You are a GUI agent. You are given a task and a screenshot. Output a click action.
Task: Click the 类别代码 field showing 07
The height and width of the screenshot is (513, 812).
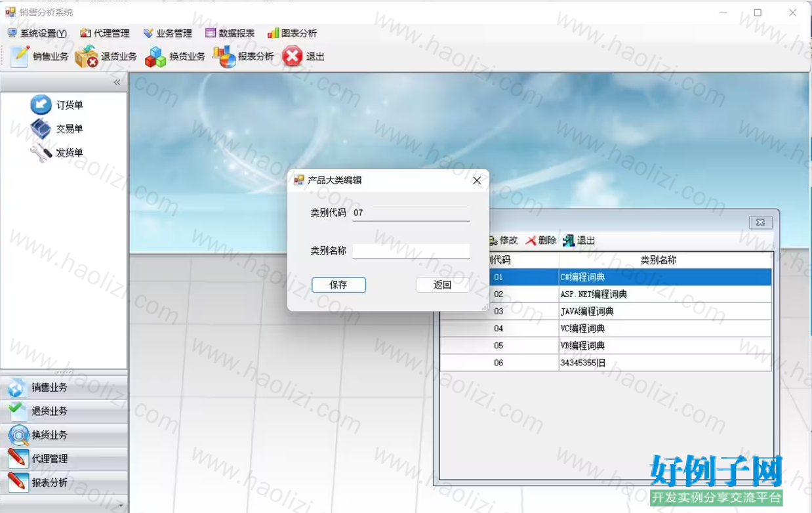(411, 213)
